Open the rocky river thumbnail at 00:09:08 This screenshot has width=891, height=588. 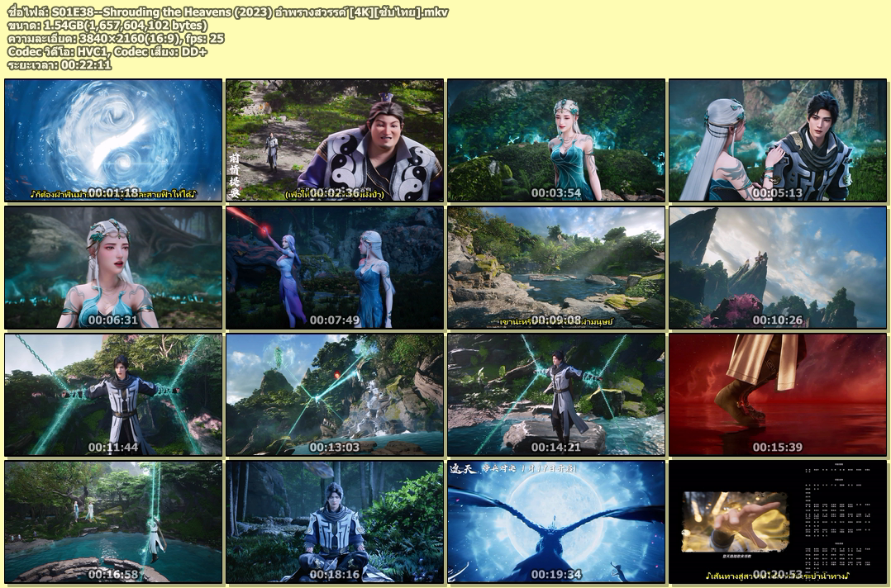tap(556, 268)
